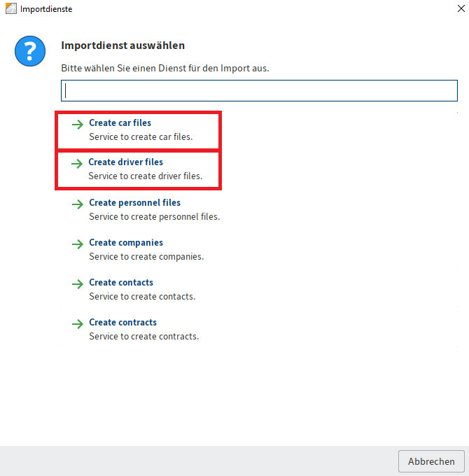The image size is (469, 476).
Task: Click 'Service to create personnel files.' description
Action: (x=154, y=217)
